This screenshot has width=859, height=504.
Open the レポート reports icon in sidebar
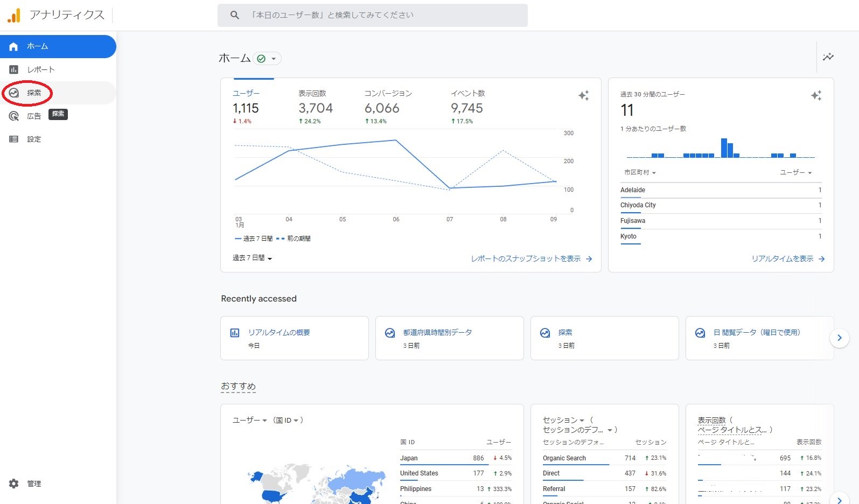14,69
